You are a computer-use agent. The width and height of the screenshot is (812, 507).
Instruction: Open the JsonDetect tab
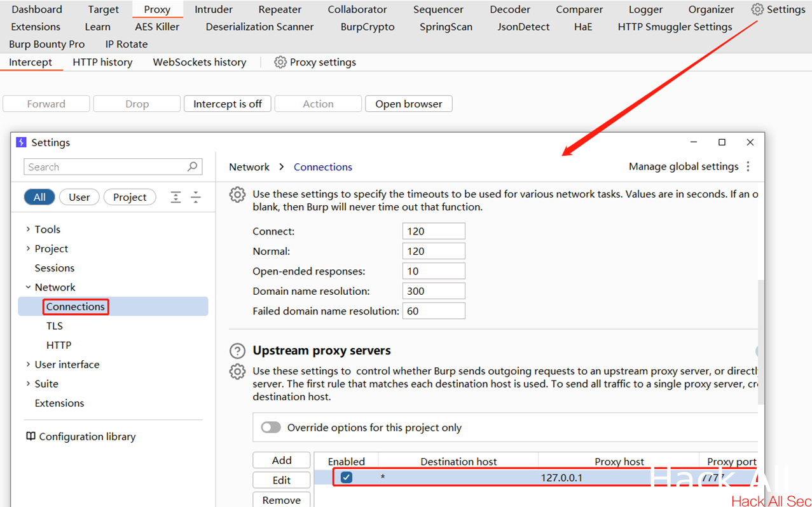[524, 27]
